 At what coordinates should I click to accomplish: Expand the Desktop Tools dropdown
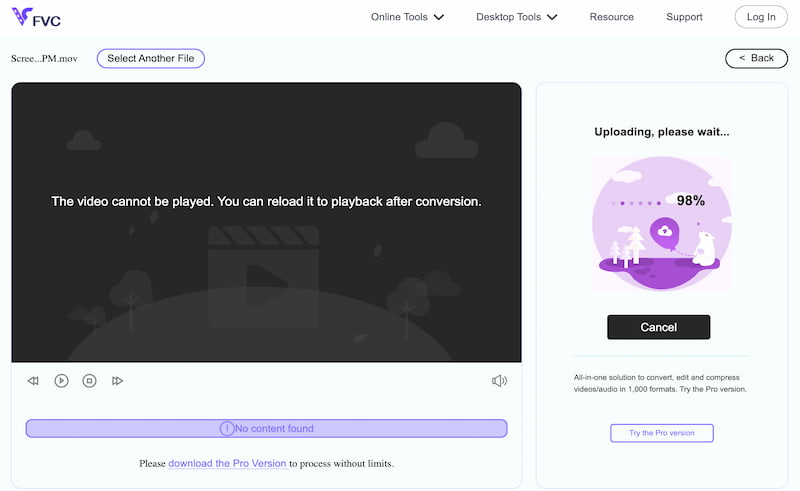[516, 17]
